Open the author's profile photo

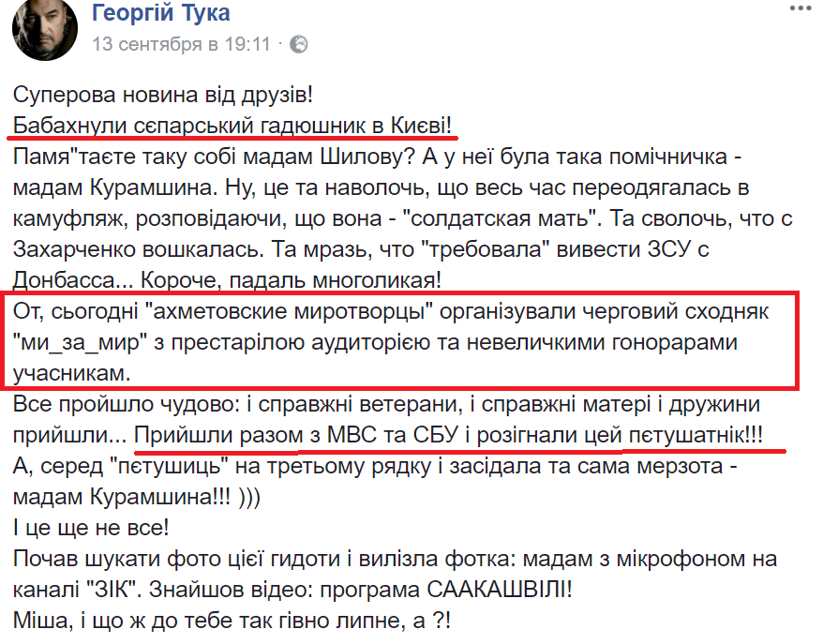(x=45, y=28)
